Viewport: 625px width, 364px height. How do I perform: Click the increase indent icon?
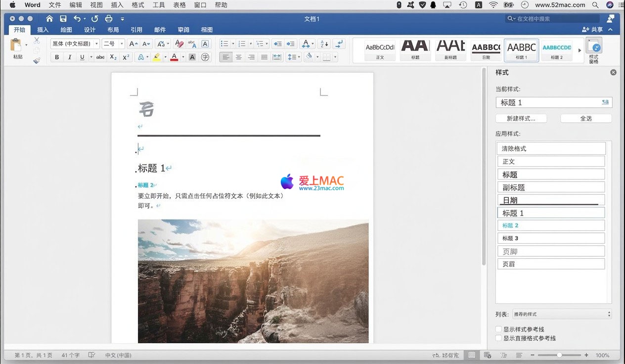pos(291,44)
